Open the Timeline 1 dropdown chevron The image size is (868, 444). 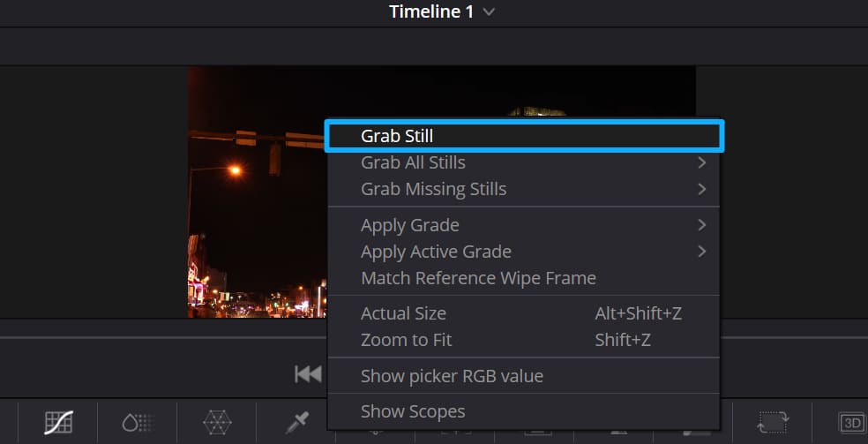click(x=489, y=12)
